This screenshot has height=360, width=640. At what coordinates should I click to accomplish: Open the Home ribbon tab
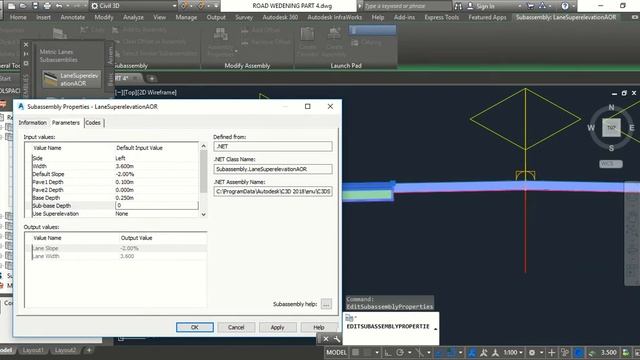(18, 17)
